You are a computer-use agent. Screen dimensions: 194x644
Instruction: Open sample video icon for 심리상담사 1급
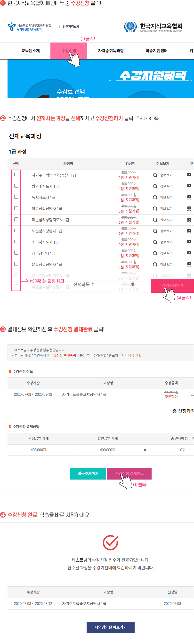pyautogui.click(x=189, y=253)
